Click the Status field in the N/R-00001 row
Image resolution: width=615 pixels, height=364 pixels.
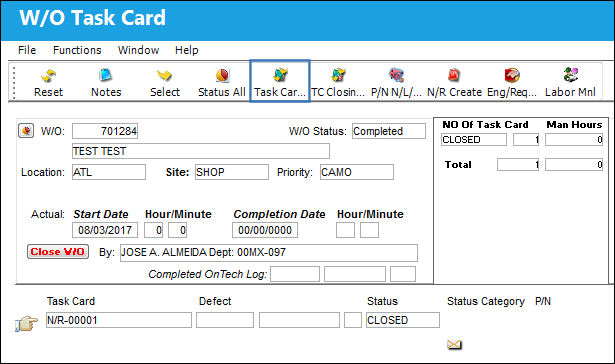[403, 320]
